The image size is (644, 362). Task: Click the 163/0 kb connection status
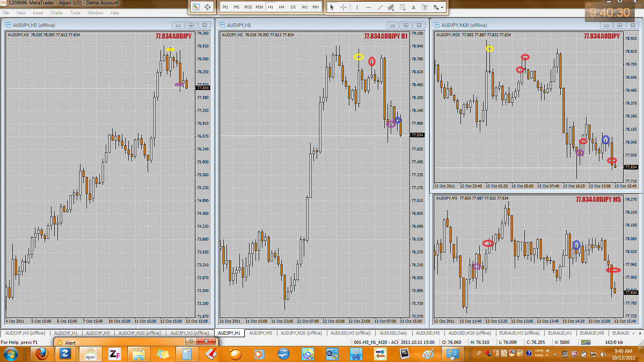pyautogui.click(x=613, y=342)
